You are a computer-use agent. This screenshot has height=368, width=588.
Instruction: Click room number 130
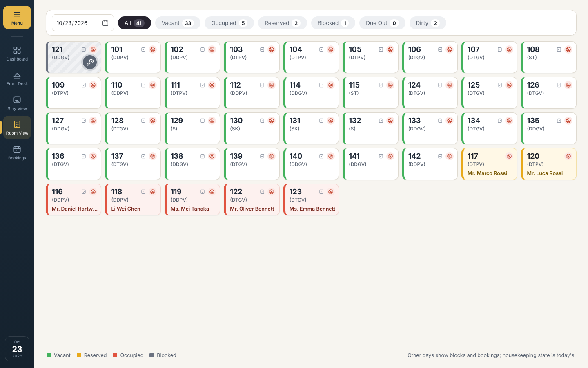point(236,121)
